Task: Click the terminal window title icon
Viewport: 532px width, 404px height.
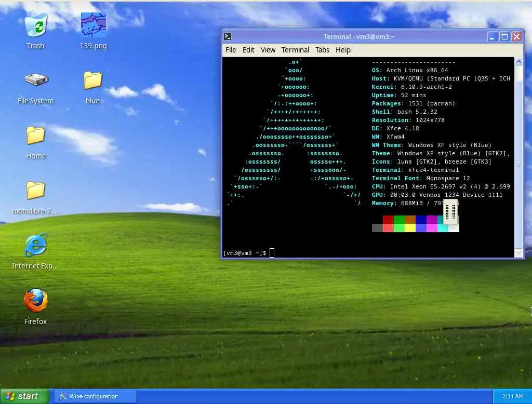Action: click(x=228, y=37)
